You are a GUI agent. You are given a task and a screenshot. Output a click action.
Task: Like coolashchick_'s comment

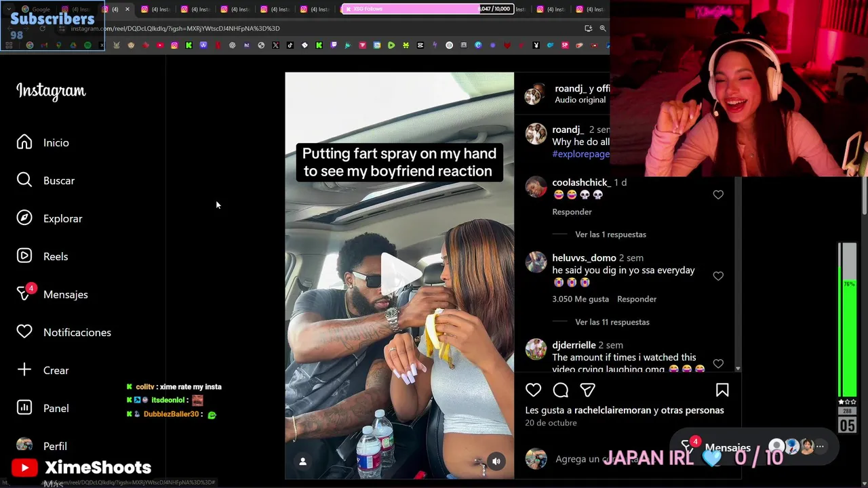point(718,195)
